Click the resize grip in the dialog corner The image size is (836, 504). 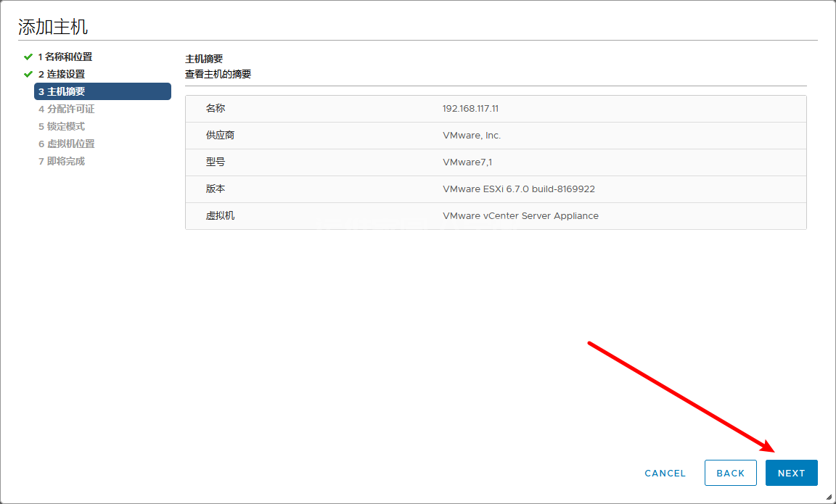click(829, 497)
